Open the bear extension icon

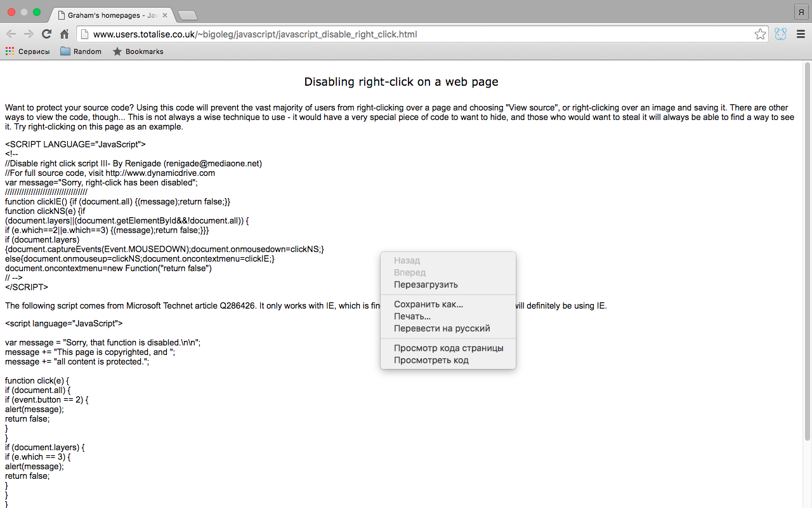[x=781, y=34]
